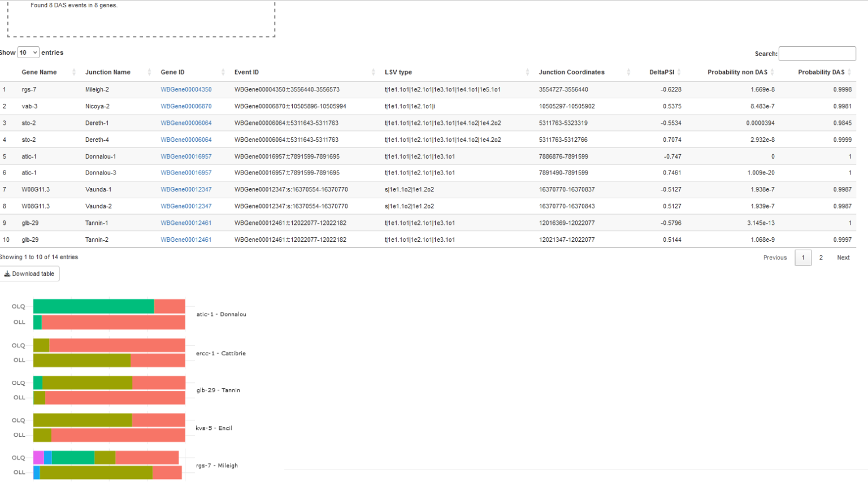Sort table by Gene Name column
The image size is (868, 483).
pos(40,72)
